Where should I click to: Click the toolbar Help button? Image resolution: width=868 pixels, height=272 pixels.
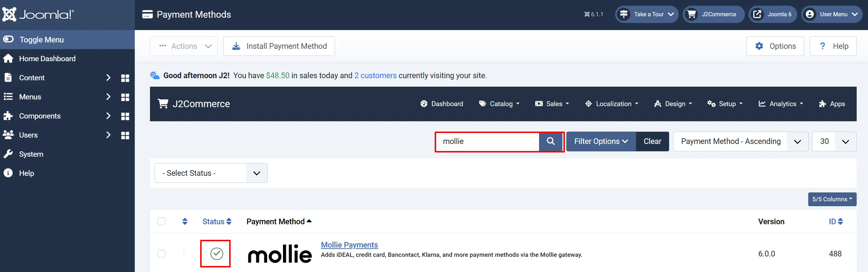coord(833,46)
